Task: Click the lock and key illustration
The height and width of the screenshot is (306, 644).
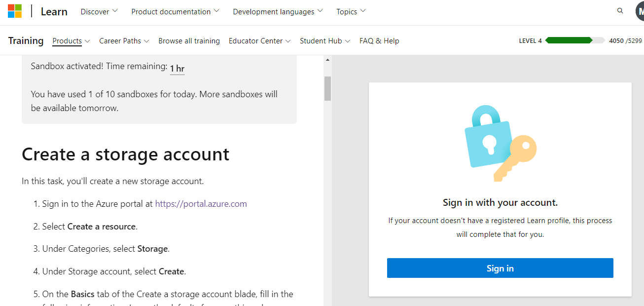Action: 500,143
